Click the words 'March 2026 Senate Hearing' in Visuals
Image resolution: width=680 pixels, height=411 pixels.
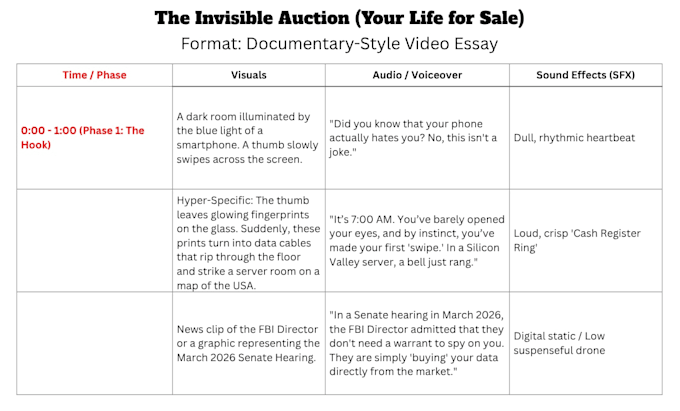point(245,358)
